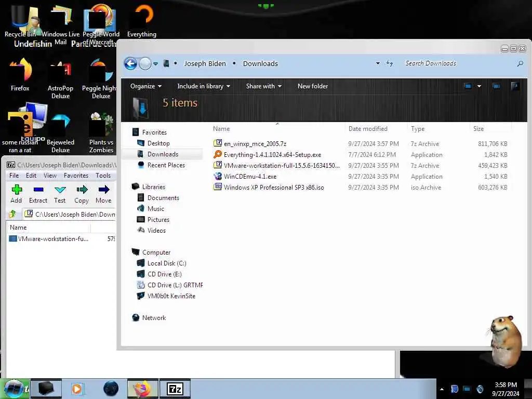Click the Explorer help icon
532x399 pixels.
click(x=515, y=86)
